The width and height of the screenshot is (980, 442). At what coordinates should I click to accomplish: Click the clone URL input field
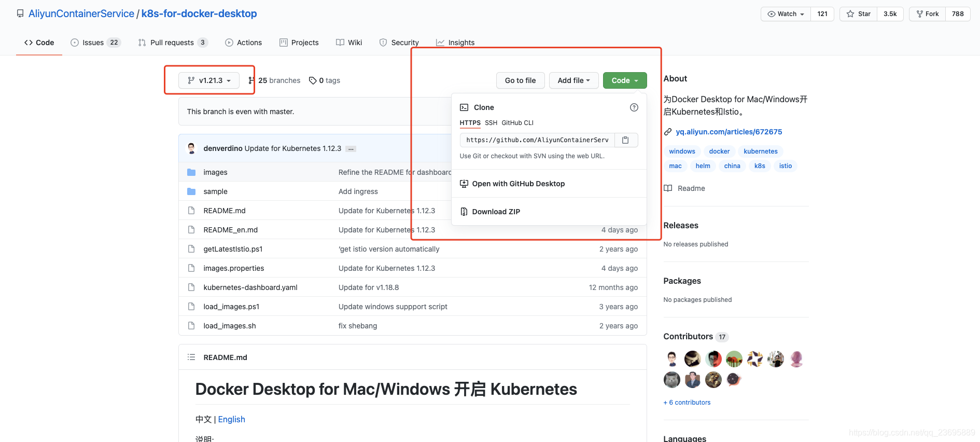tap(537, 140)
